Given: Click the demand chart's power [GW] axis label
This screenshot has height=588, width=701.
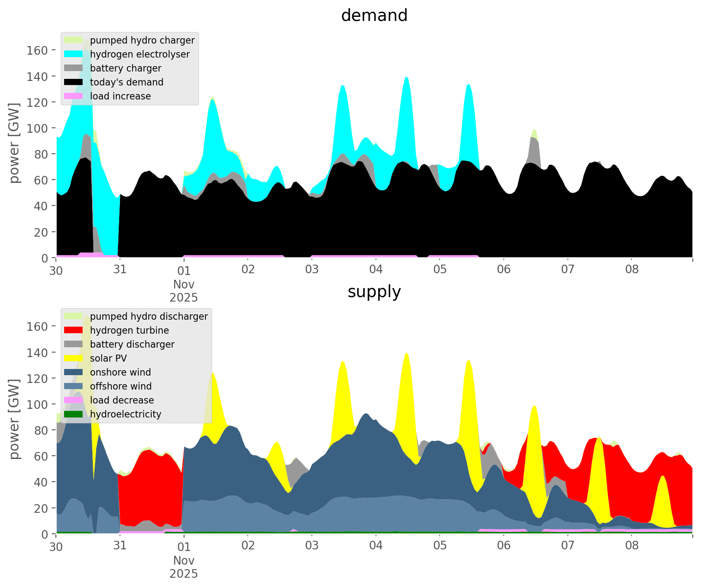Looking at the screenshot, I should 14,143.
